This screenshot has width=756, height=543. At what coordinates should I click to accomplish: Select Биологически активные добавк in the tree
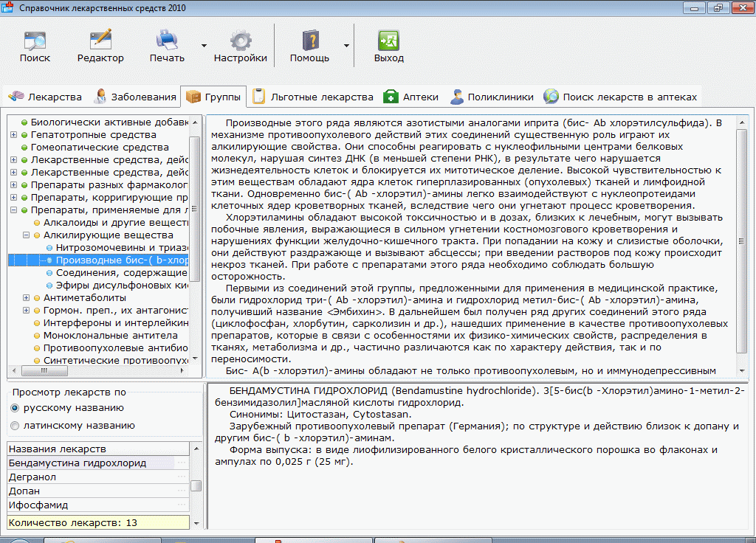tap(109, 122)
